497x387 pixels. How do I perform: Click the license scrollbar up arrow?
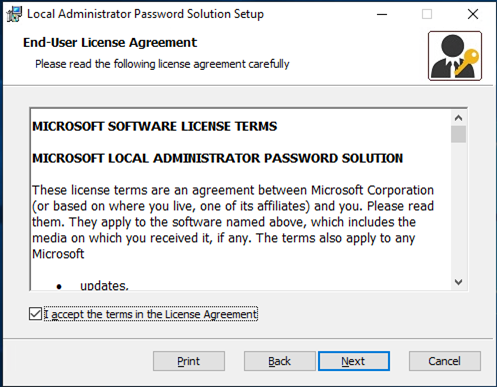pyautogui.click(x=459, y=118)
